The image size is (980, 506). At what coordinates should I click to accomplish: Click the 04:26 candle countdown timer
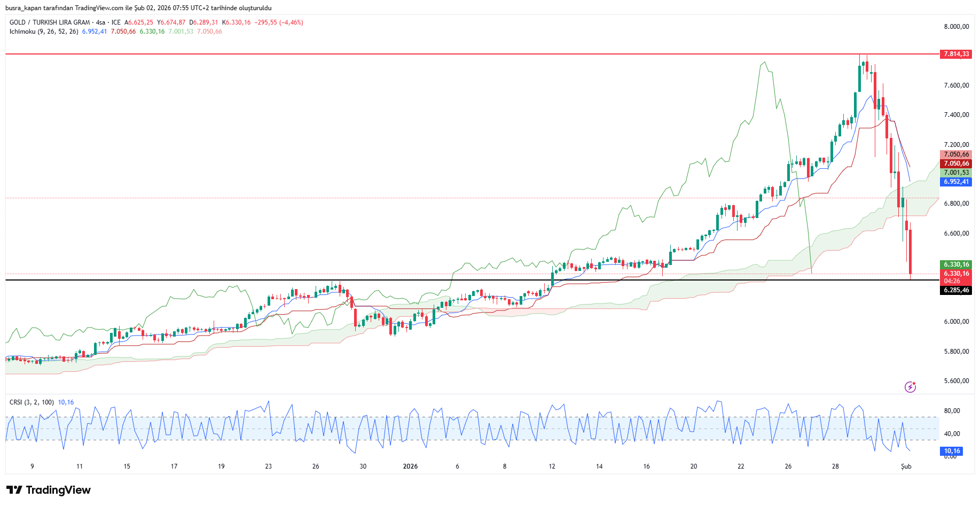pyautogui.click(x=952, y=281)
